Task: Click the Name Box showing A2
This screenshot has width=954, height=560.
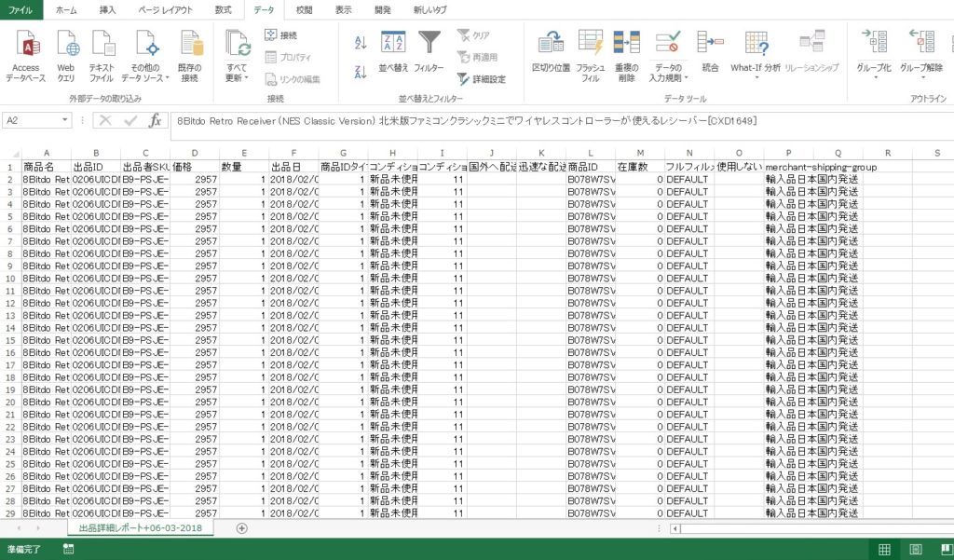Action: pyautogui.click(x=32, y=120)
